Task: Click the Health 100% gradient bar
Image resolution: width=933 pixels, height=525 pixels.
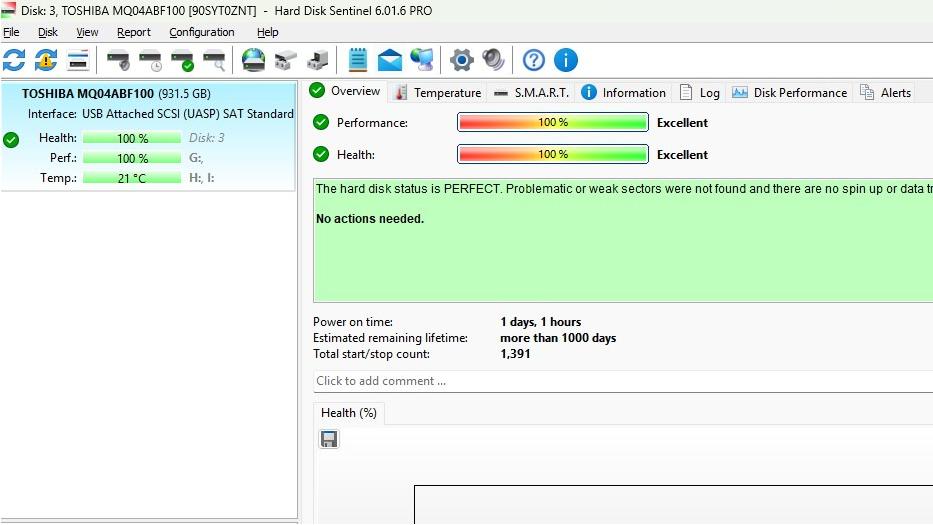Action: (552, 155)
